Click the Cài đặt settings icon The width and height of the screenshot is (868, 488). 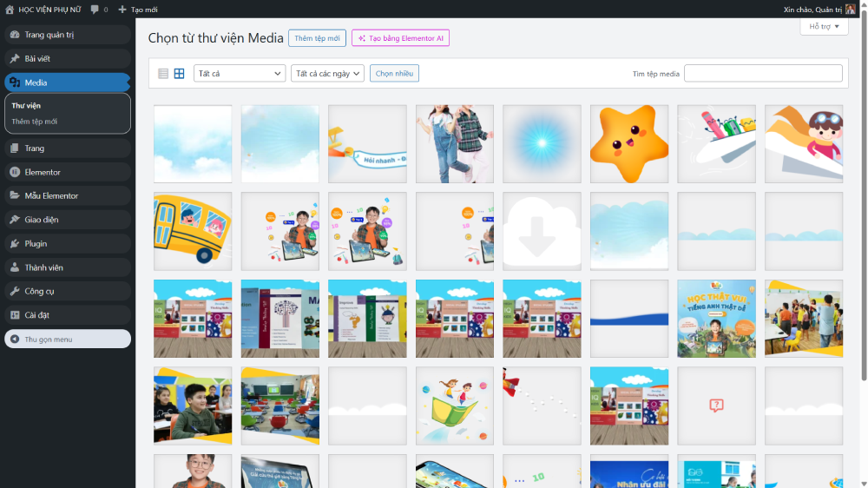(15, 314)
